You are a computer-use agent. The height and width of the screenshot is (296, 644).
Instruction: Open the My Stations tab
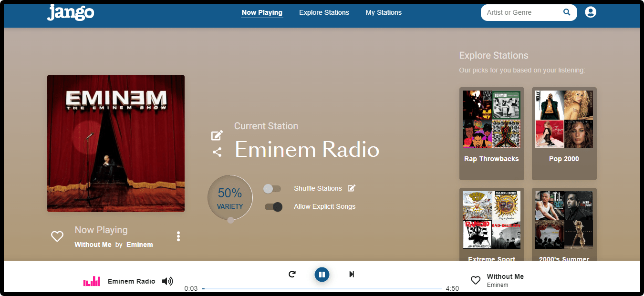pyautogui.click(x=384, y=12)
